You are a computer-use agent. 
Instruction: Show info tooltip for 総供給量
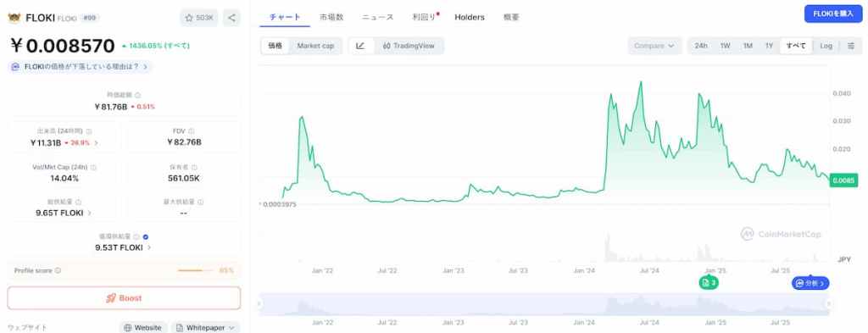pyautogui.click(x=78, y=202)
